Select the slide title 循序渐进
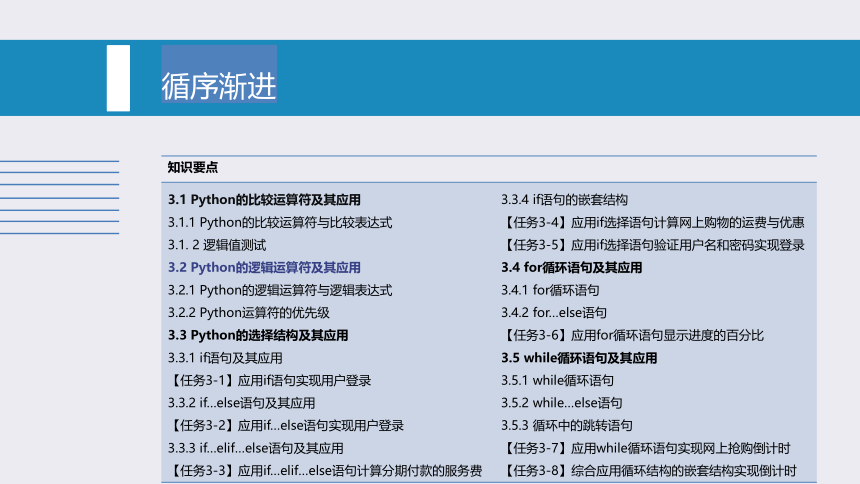This screenshot has height=484, width=860. pyautogui.click(x=219, y=86)
